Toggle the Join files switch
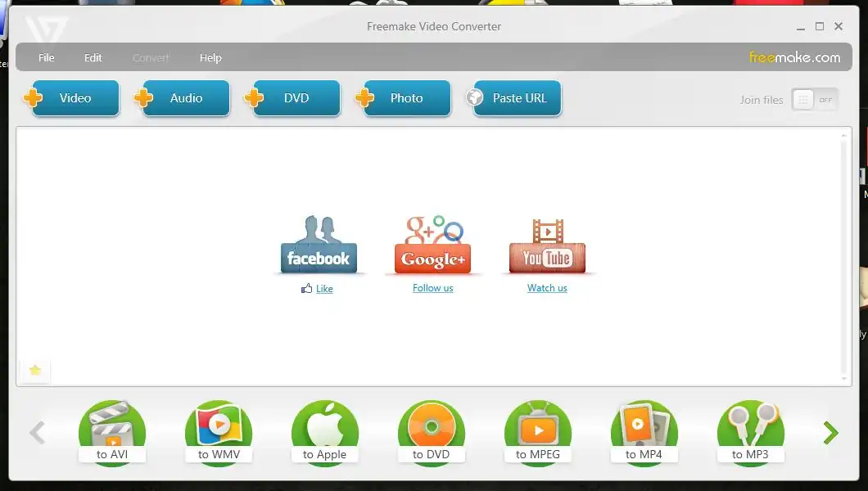The width and height of the screenshot is (868, 491). tap(815, 100)
